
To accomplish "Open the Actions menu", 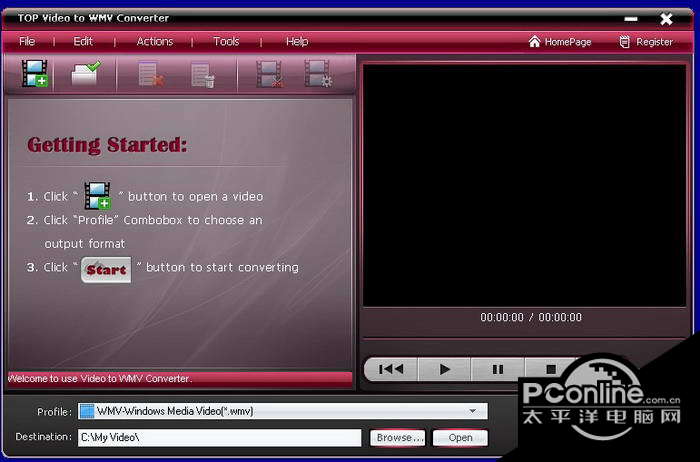I will [155, 42].
